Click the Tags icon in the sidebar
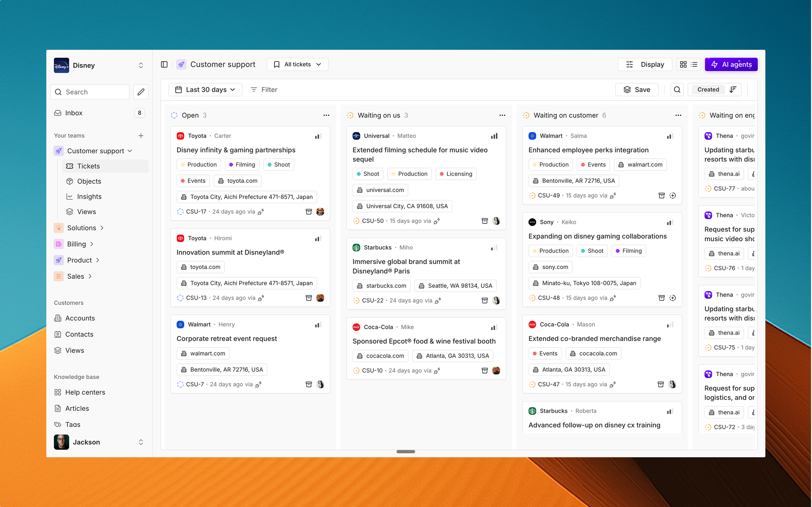Viewport: 812px width, 507px height. pyautogui.click(x=58, y=425)
